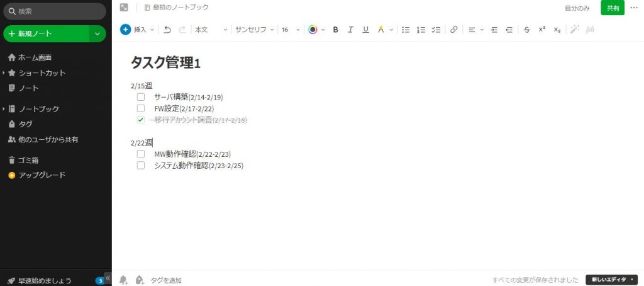The width and height of the screenshot is (644, 286).
Task: Open the more actions ellipsis menu
Action: 634,8
